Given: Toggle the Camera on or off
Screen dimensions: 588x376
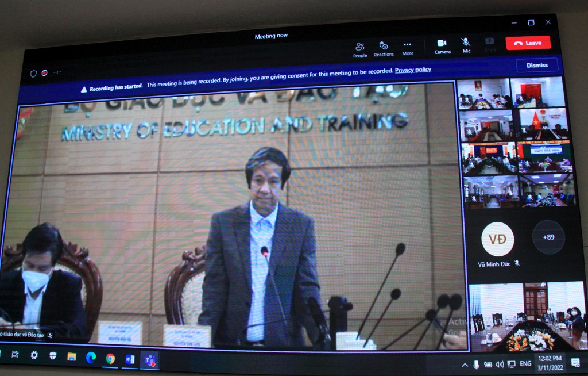Looking at the screenshot, I should pyautogui.click(x=442, y=47).
